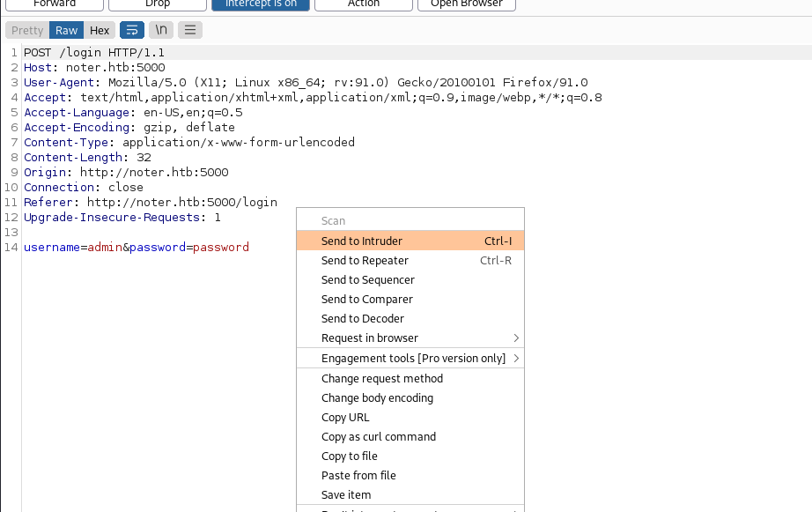Choose Send to Comparer
The width and height of the screenshot is (812, 512).
click(366, 299)
